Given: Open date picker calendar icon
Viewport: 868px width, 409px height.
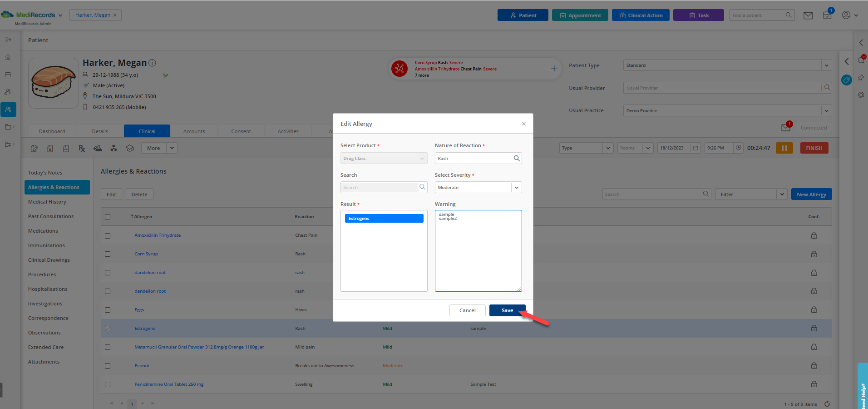Looking at the screenshot, I should (695, 148).
